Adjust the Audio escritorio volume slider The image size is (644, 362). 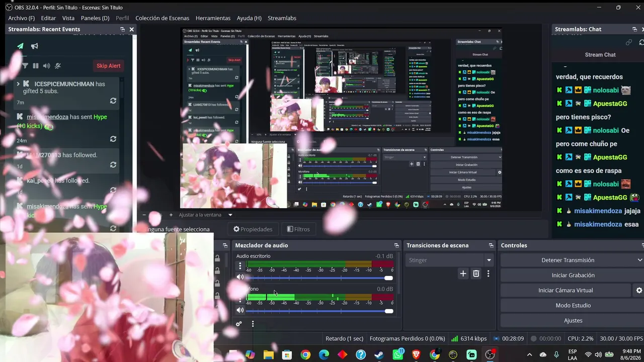coord(320,278)
